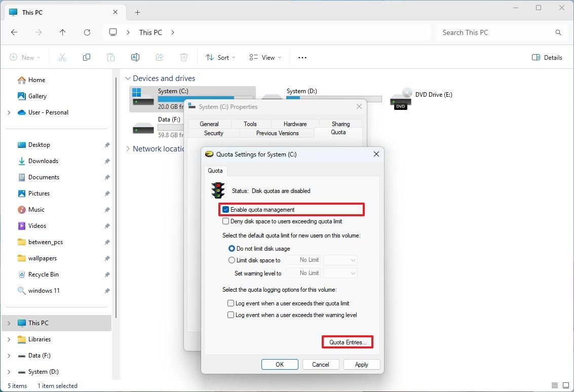
Task: Click the Cut icon in the toolbar
Action: pos(62,57)
